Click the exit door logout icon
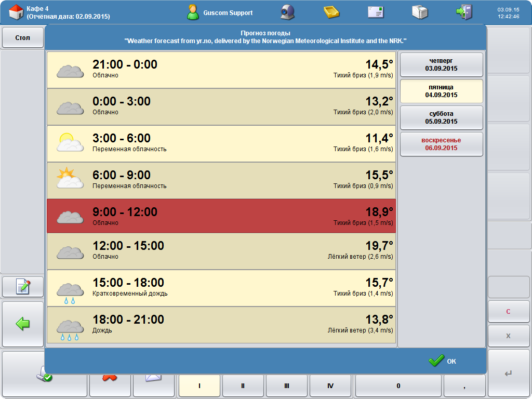 pyautogui.click(x=464, y=12)
